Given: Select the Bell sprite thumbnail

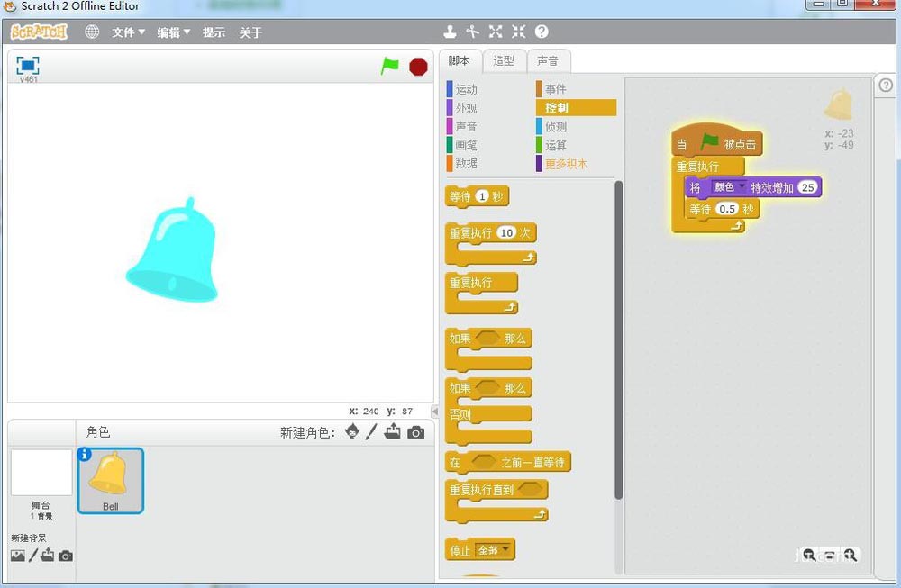Looking at the screenshot, I should (110, 480).
